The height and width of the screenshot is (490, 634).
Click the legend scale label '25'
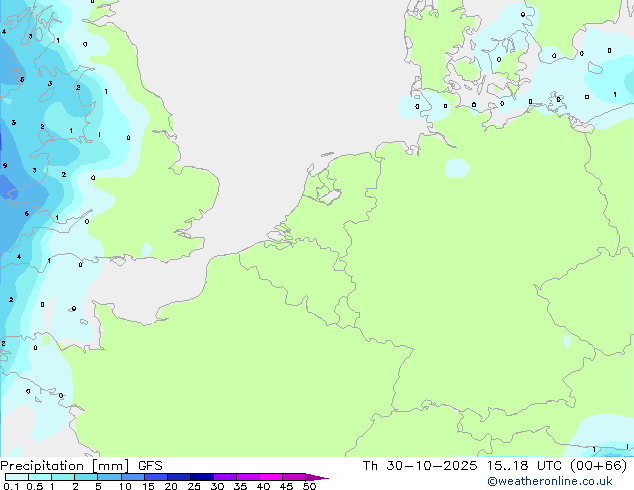point(194,486)
